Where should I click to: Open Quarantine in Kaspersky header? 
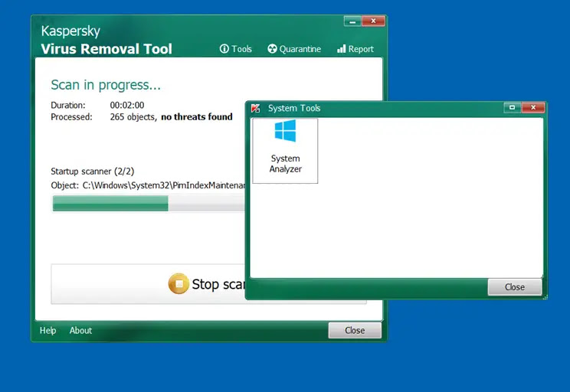point(294,49)
